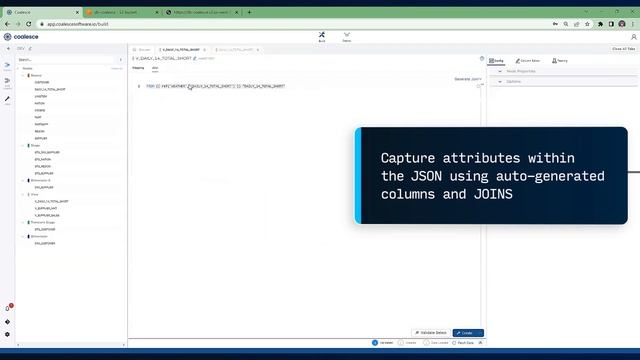The width and height of the screenshot is (640, 360).
Task: Copy the join SQL using the editor icon
Action: pos(478,86)
